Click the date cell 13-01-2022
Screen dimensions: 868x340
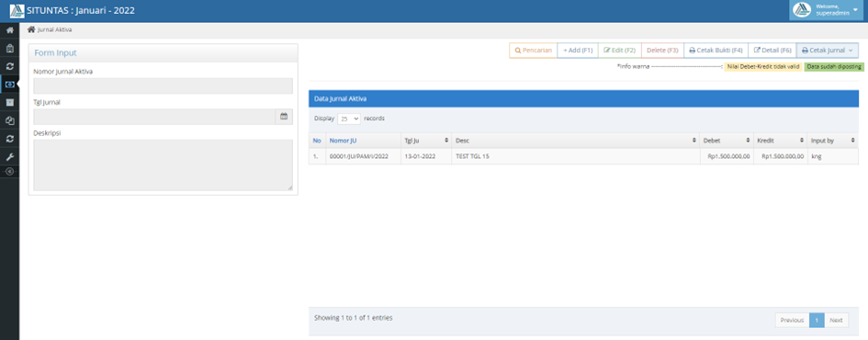click(420, 157)
